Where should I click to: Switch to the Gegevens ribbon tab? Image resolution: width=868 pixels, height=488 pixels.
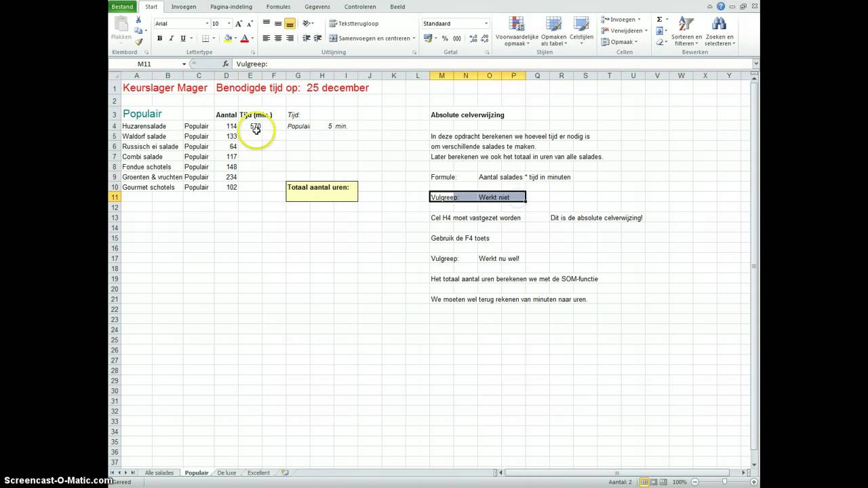[x=317, y=7]
